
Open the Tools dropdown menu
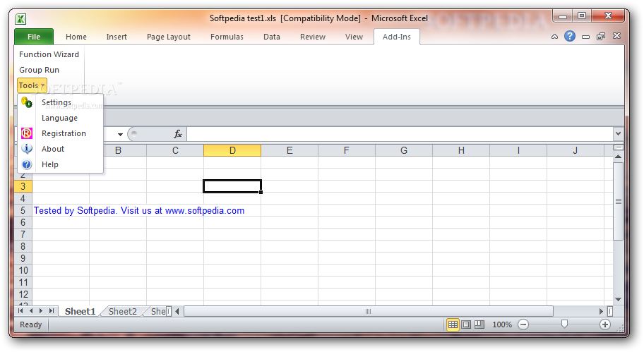(32, 85)
